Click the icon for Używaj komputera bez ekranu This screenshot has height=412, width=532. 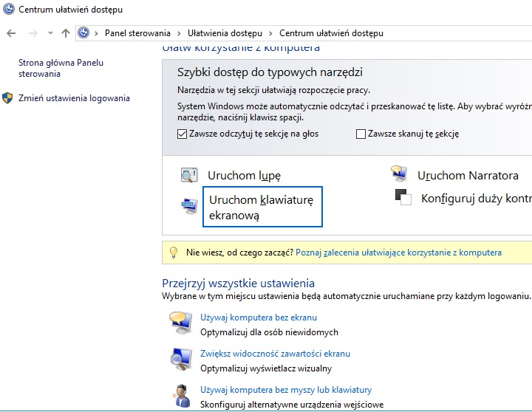[180, 323]
